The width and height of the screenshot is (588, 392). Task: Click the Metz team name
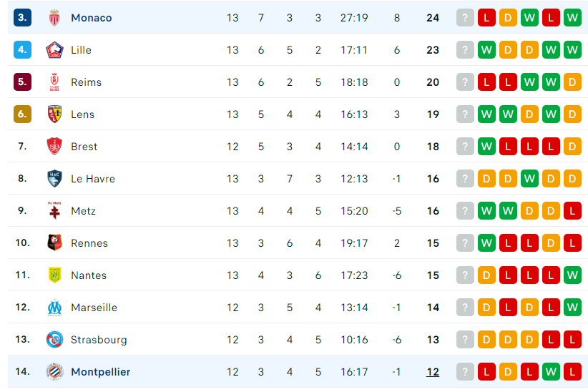pos(83,211)
